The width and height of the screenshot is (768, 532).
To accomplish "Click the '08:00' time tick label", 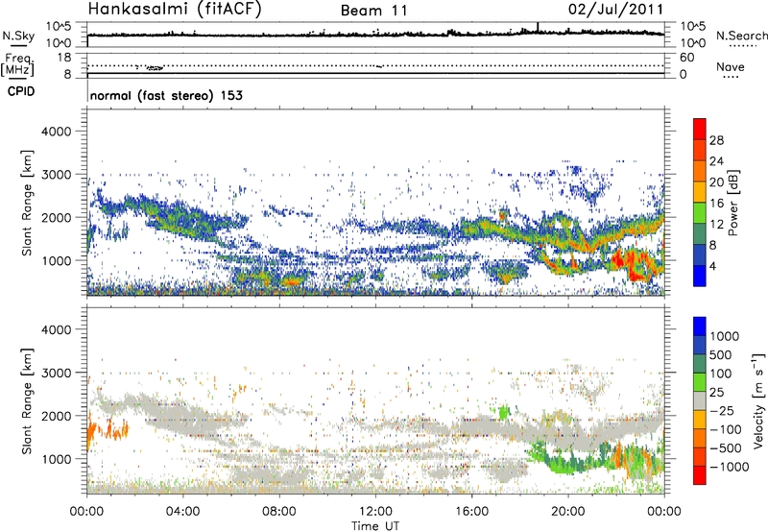I will [x=278, y=512].
